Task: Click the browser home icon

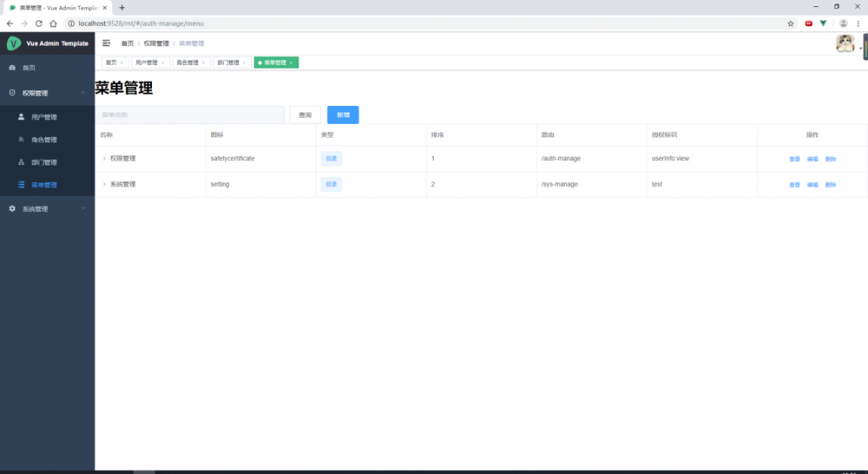Action: 53,23
